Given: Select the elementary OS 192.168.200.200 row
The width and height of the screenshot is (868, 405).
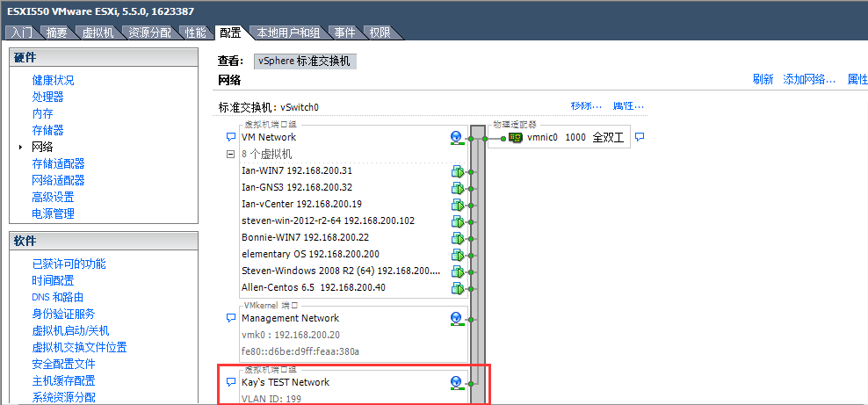Looking at the screenshot, I should tap(310, 254).
